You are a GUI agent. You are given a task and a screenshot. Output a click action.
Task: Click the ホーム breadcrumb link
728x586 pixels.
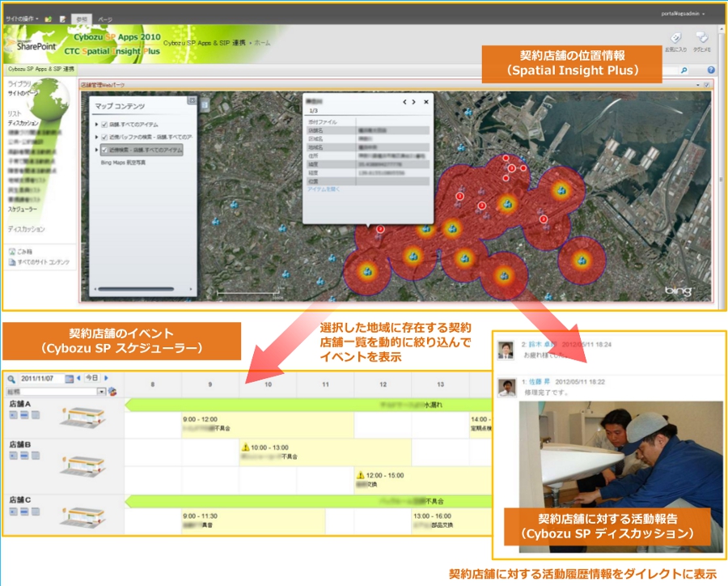coord(262,43)
